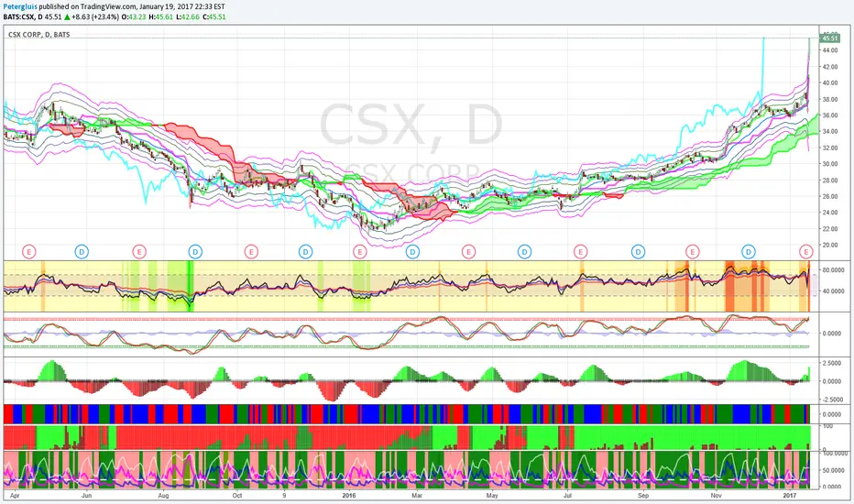
Task: Click the 20.00 price axis label
Action: coord(830,246)
